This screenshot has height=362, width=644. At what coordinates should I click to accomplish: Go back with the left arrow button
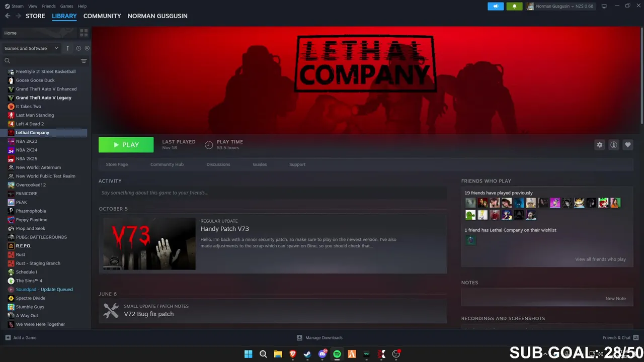8,16
